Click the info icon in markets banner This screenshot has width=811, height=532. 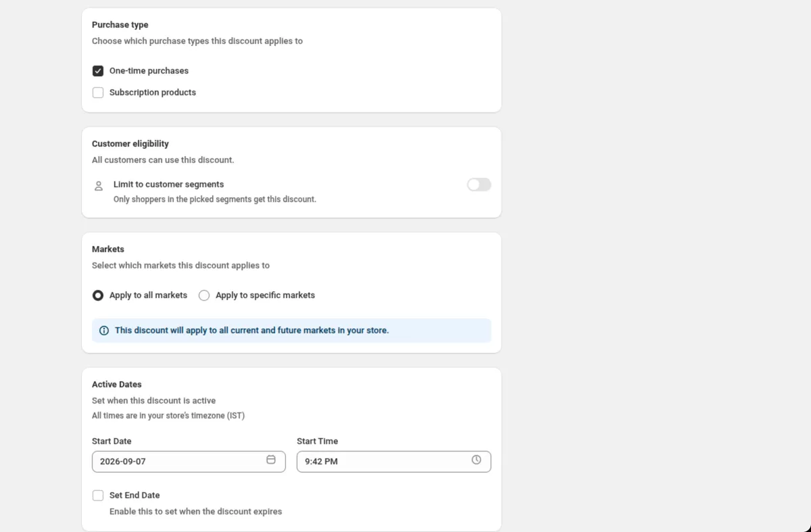(x=104, y=331)
